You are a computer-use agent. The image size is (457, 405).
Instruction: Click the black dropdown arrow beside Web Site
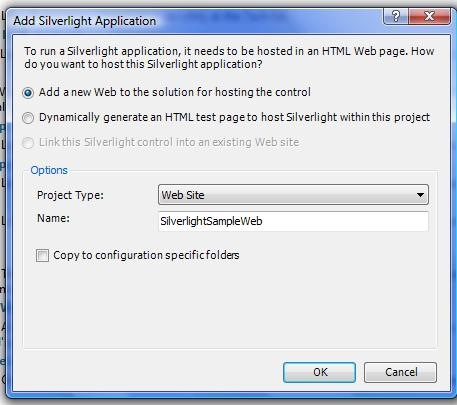click(x=420, y=195)
